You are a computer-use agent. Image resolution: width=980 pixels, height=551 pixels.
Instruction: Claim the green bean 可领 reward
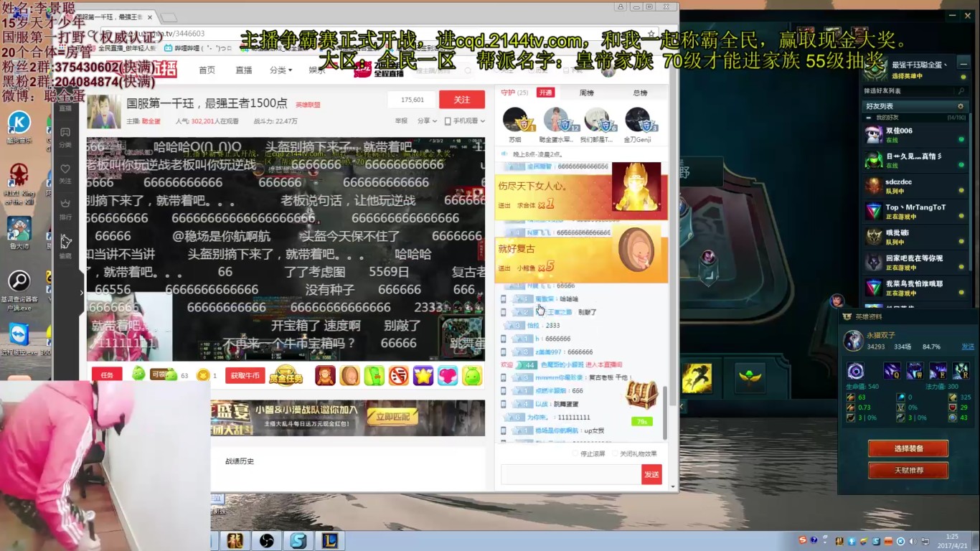(164, 375)
